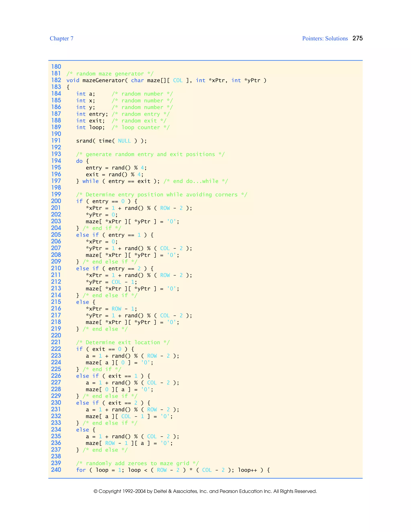The width and height of the screenshot is (411, 532).
Task: Select the 'int a;' declaration on line 184
Action: coord(85,94)
